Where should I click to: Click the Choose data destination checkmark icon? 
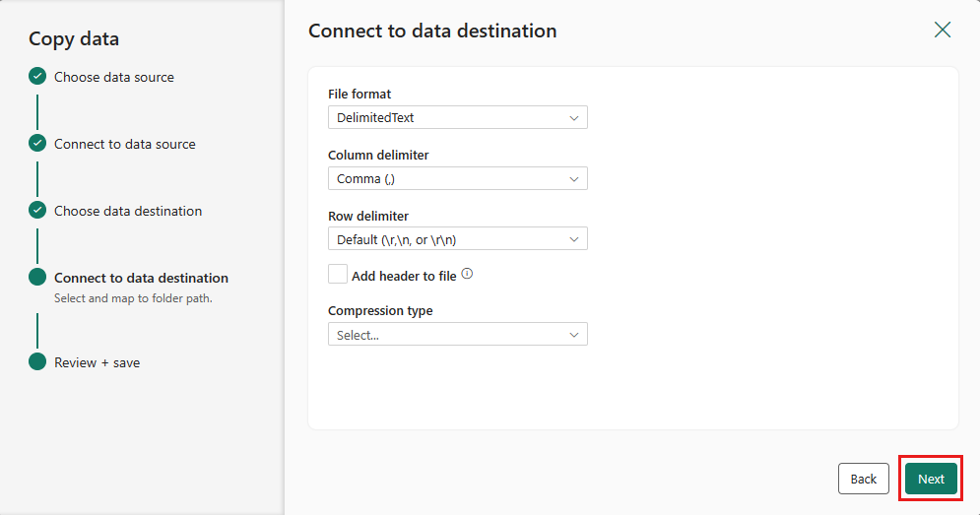(x=37, y=211)
